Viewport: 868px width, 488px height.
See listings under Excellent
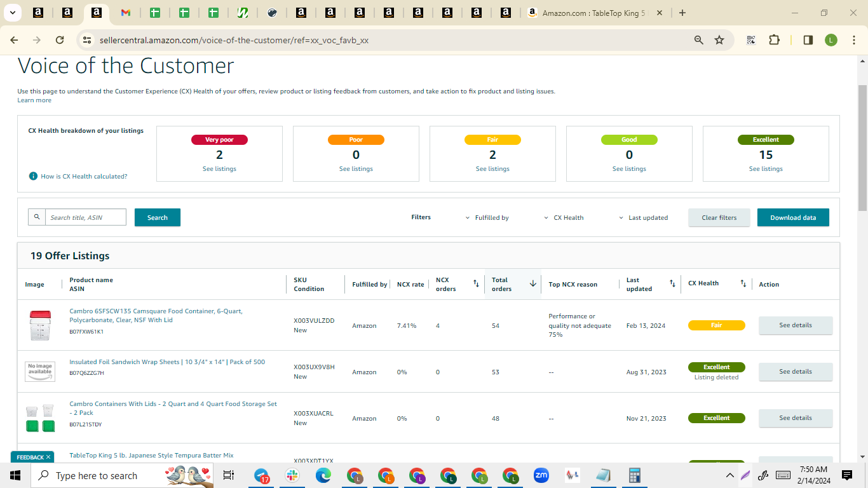pos(766,169)
